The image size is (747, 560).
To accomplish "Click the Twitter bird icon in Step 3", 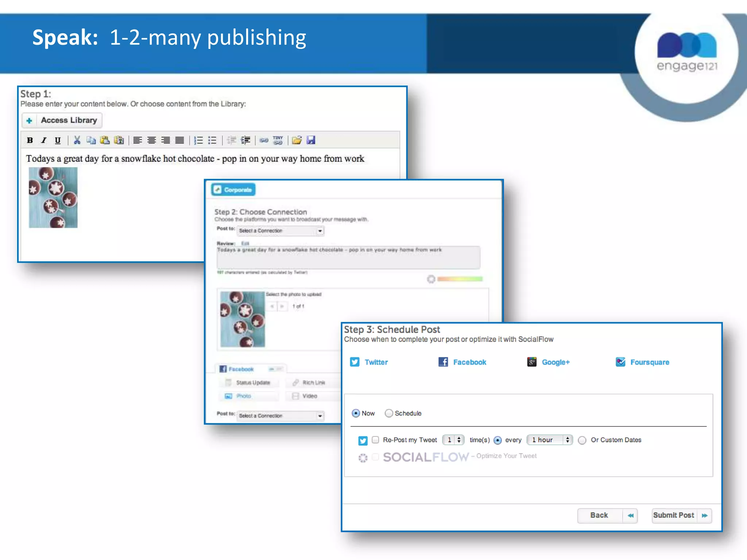I will pos(355,362).
